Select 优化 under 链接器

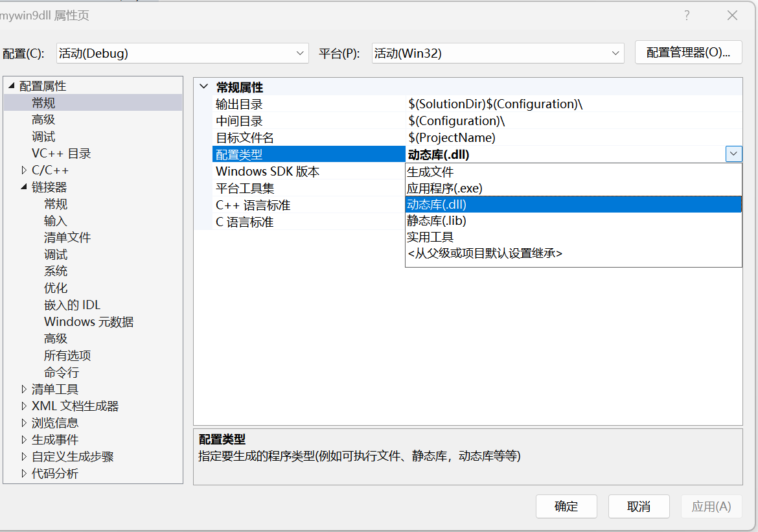coord(56,288)
